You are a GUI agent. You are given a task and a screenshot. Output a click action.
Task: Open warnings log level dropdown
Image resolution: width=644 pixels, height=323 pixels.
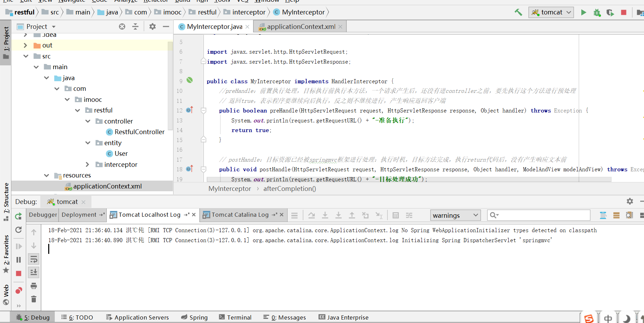click(455, 215)
